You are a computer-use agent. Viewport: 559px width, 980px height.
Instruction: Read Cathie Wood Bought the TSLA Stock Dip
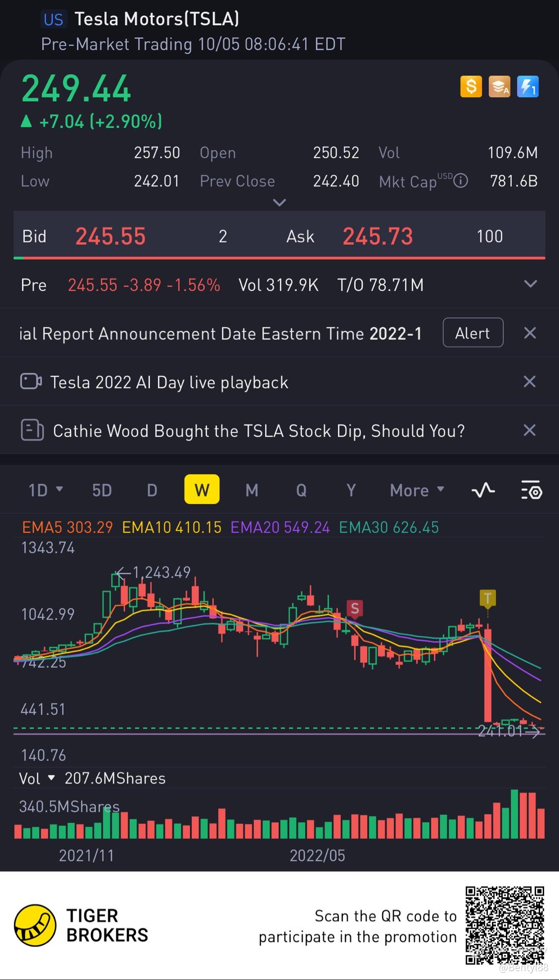(259, 431)
